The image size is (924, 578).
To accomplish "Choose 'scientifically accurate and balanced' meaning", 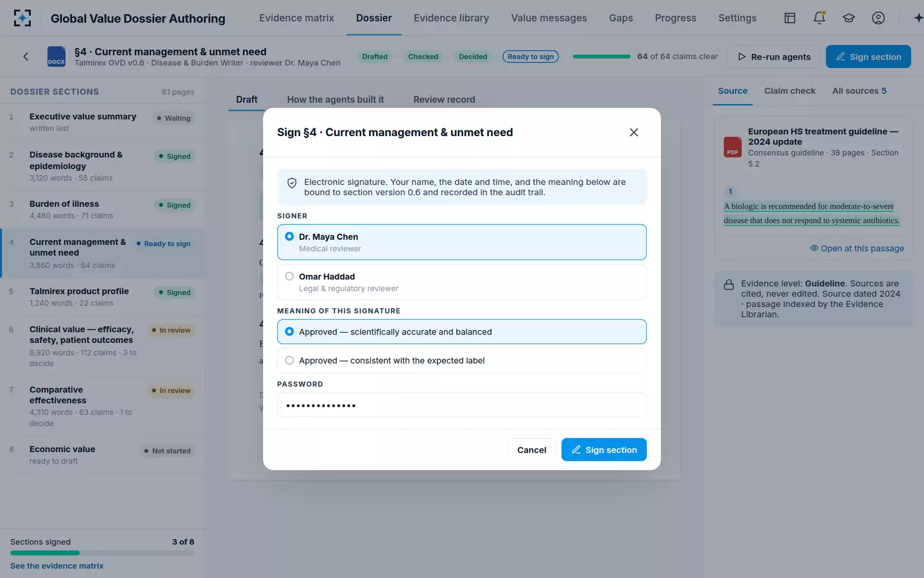I will point(462,332).
